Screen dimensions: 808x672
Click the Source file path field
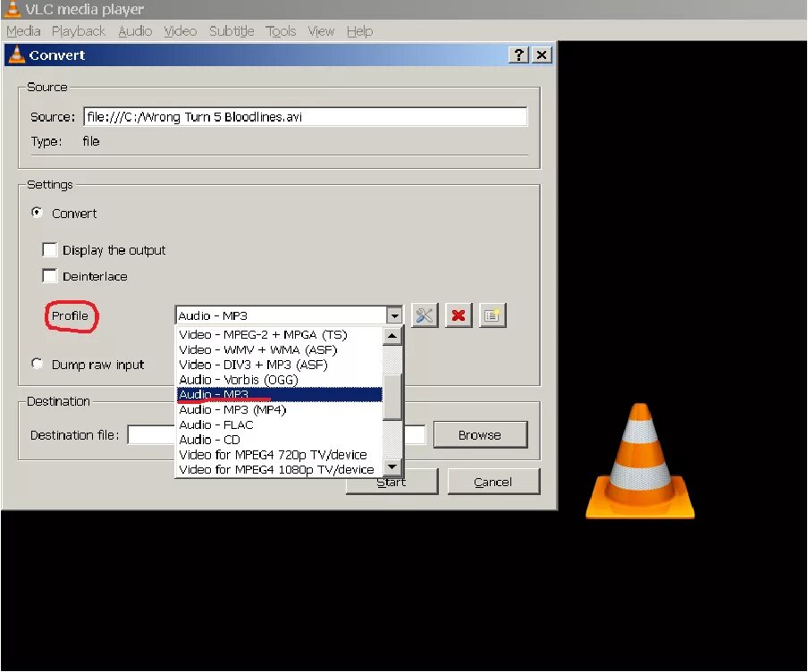tap(306, 116)
